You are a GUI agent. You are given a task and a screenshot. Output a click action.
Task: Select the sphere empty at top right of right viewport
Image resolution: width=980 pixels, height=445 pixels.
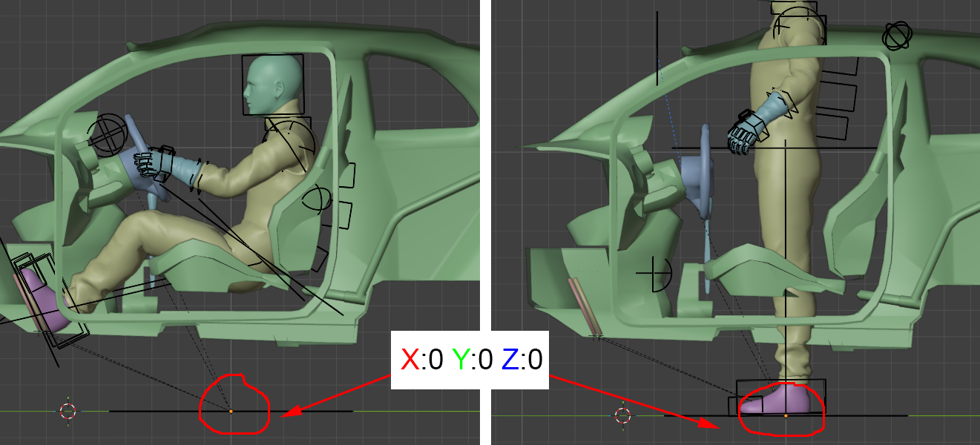[x=897, y=36]
